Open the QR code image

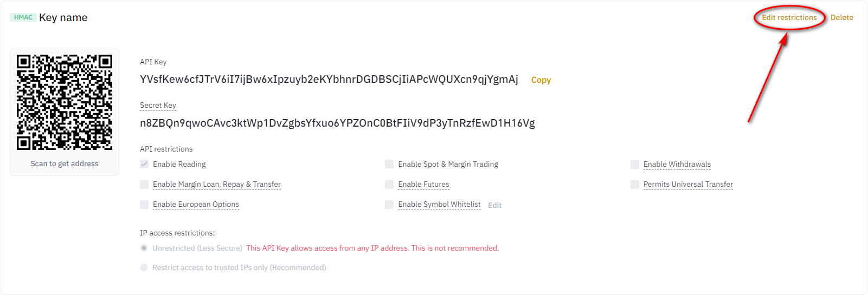(x=65, y=102)
